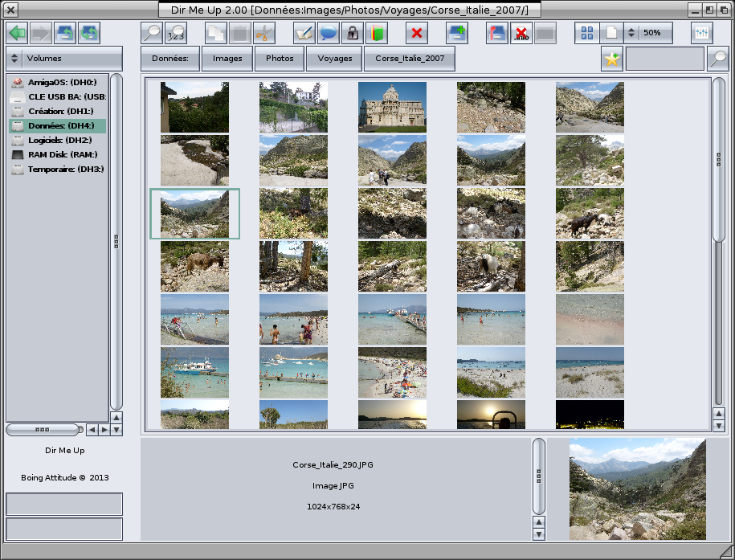
Task: Click the volumes list horizontal scrollbar
Action: pos(43,430)
